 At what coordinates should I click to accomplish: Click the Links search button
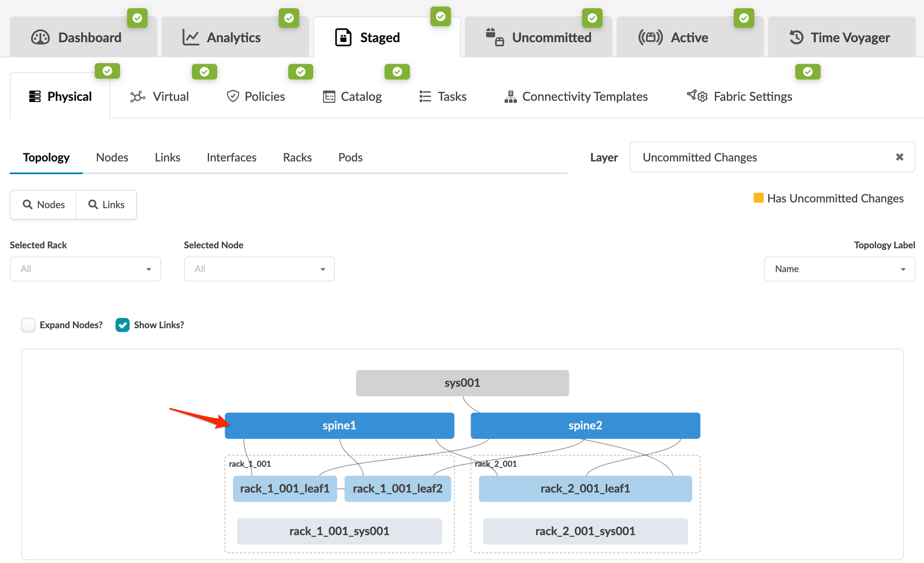point(107,204)
